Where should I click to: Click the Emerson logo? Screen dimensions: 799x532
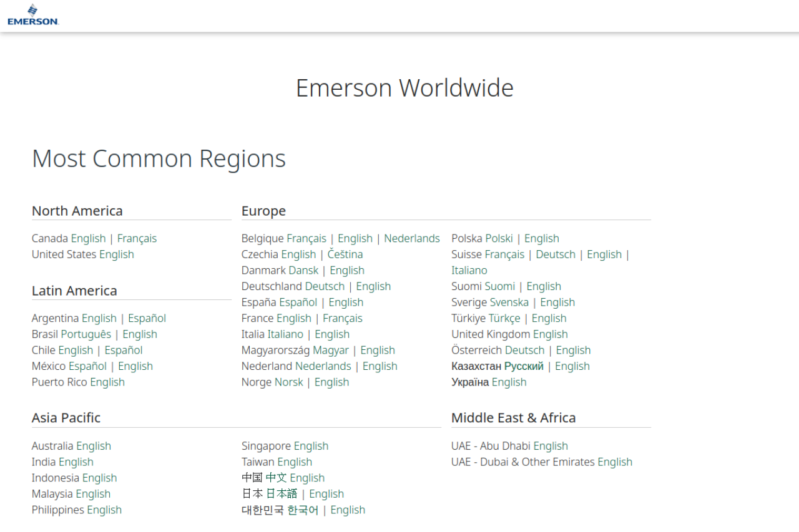(x=33, y=14)
